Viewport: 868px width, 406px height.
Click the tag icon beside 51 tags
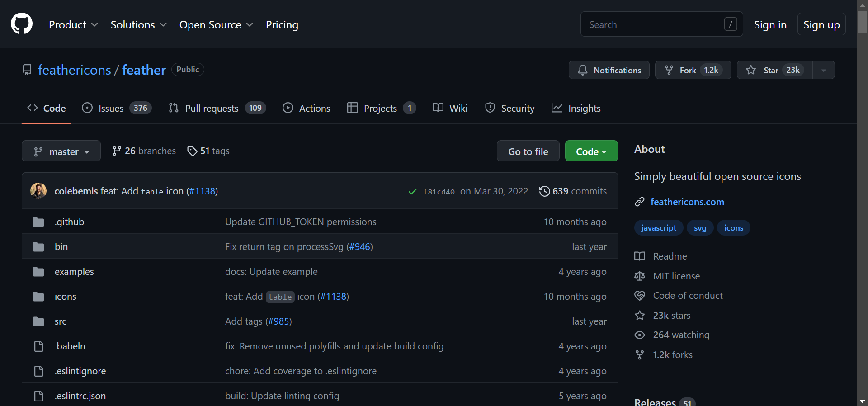click(x=192, y=151)
